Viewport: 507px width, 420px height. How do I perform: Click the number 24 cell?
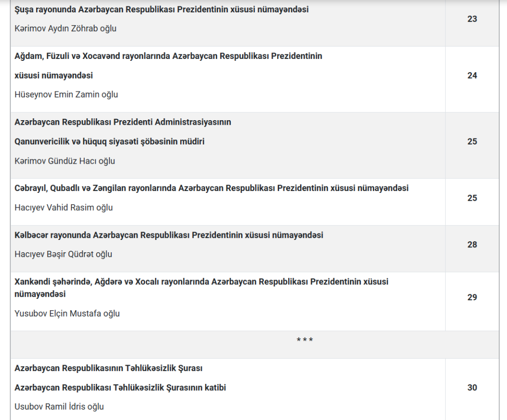[472, 75]
